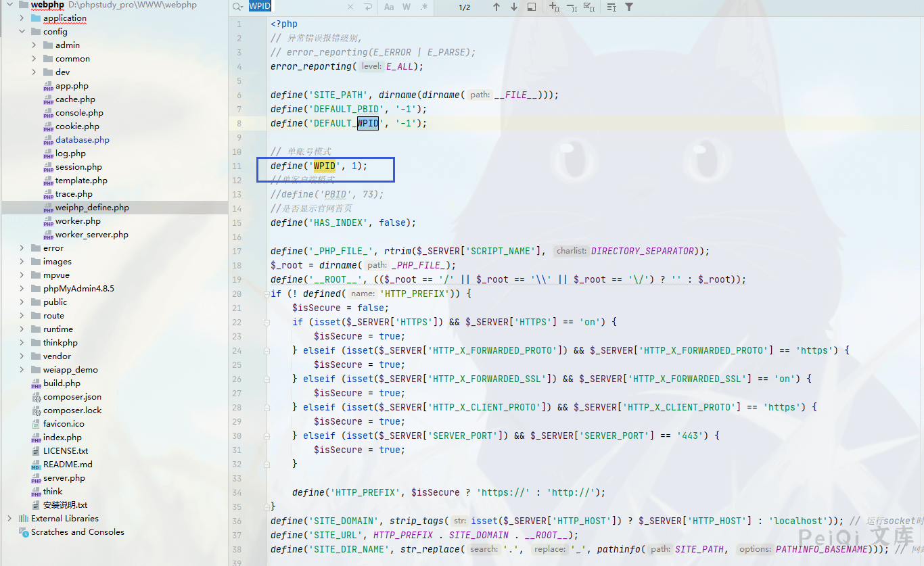Expand the thinkphp folder
The height and width of the screenshot is (566, 924).
click(22, 343)
